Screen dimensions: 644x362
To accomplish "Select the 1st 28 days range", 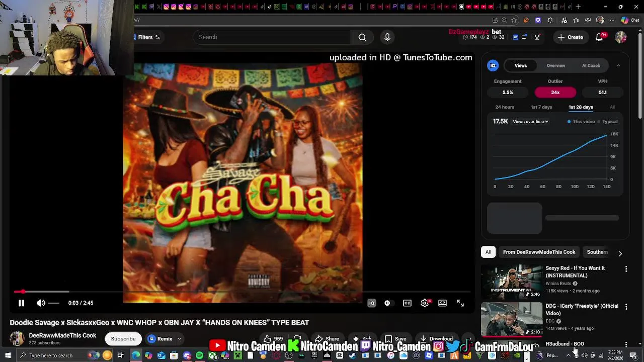I will pyautogui.click(x=581, y=107).
